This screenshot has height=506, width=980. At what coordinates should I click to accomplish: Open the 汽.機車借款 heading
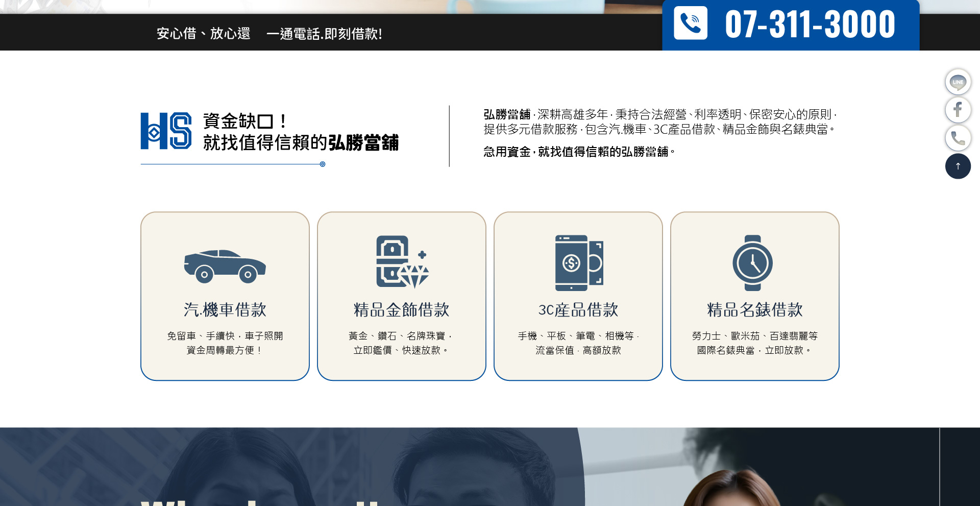[x=225, y=309]
